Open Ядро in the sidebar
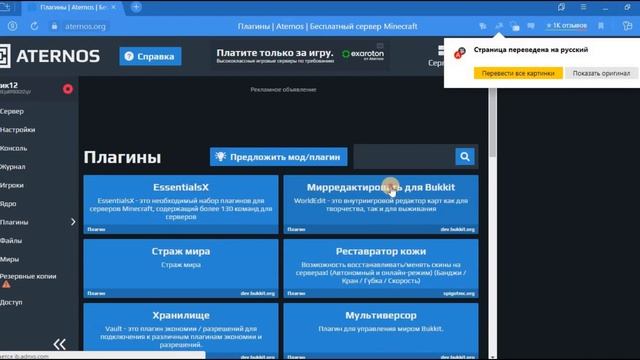 pyautogui.click(x=8, y=204)
